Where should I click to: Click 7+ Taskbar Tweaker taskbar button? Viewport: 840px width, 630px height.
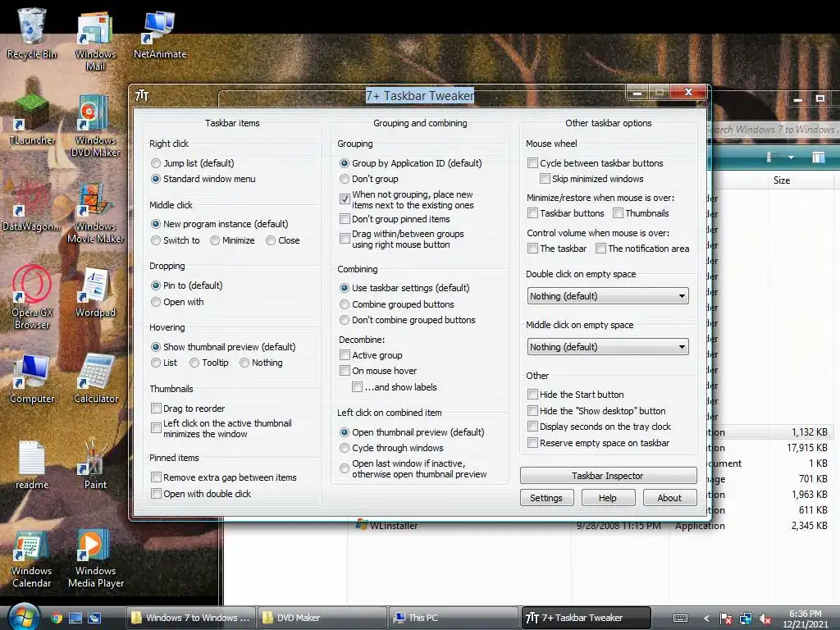(x=585, y=618)
